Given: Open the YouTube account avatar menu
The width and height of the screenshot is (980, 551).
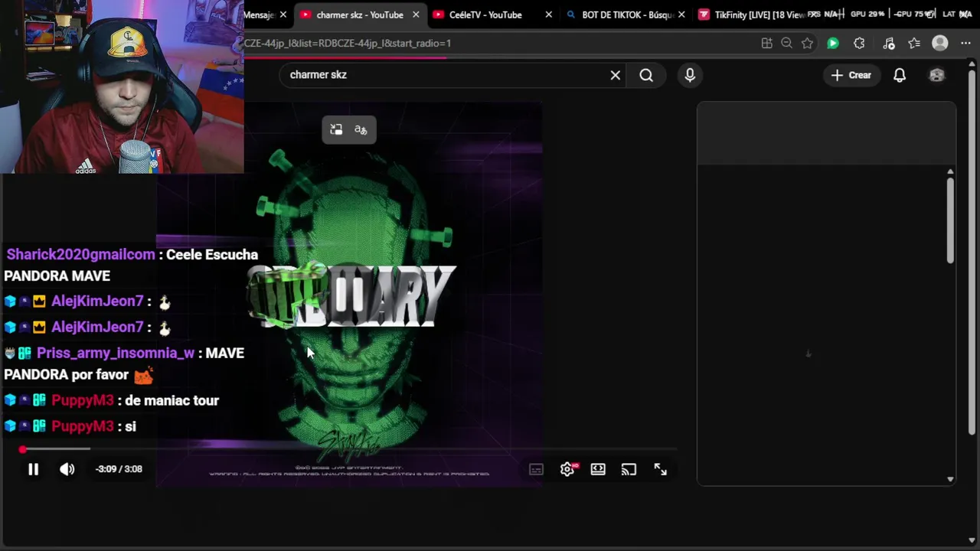Looking at the screenshot, I should tap(937, 75).
